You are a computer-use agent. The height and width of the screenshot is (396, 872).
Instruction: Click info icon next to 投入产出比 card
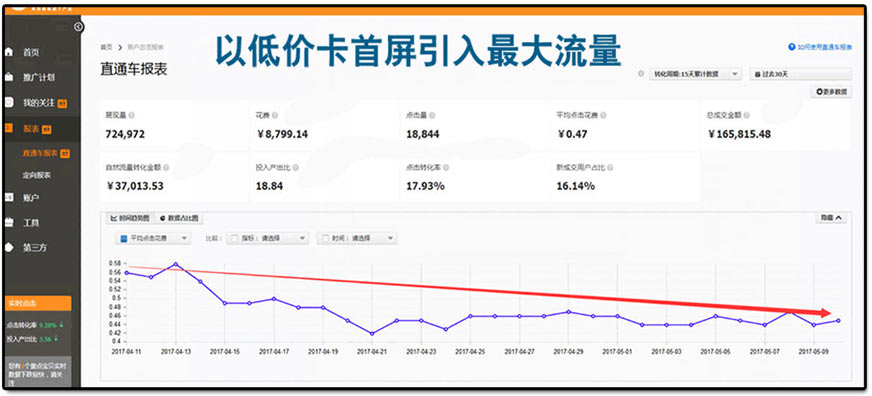[x=295, y=167]
